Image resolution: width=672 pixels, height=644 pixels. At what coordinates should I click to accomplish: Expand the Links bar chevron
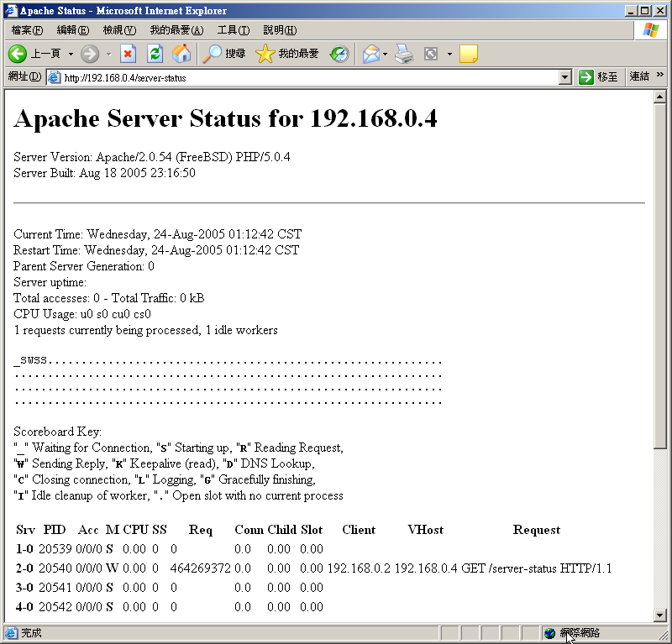tap(660, 76)
